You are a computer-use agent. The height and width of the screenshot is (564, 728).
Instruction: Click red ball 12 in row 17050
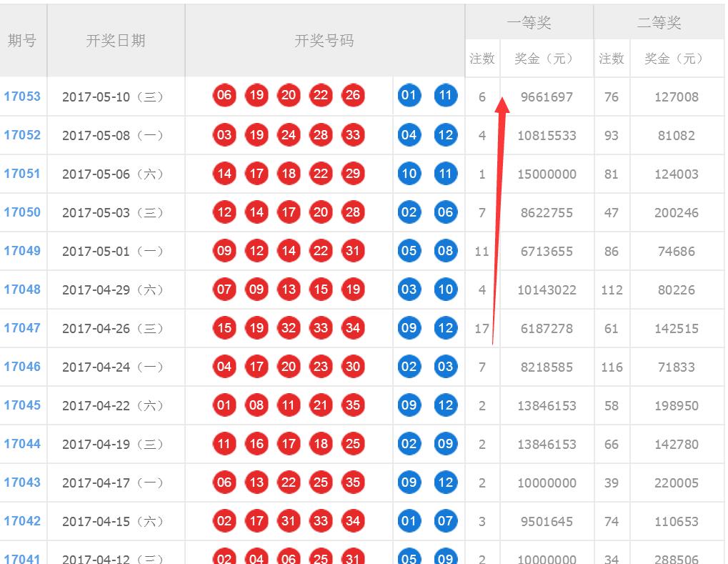[x=224, y=212]
